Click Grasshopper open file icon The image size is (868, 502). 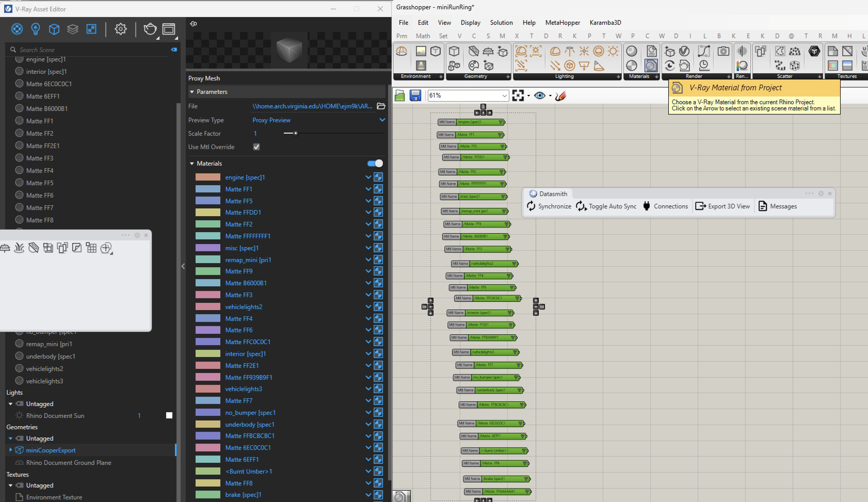pyautogui.click(x=400, y=95)
